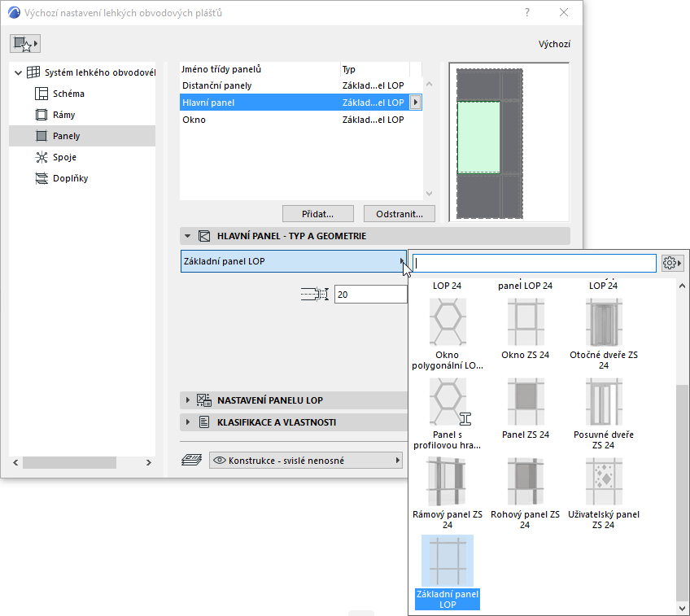Click the Doplňky accessories icon
This screenshot has height=616, width=690.
pyautogui.click(x=41, y=178)
